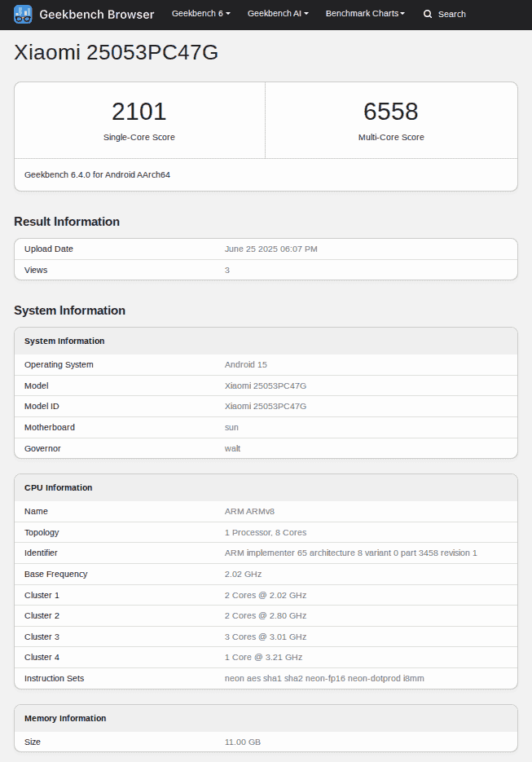Click the 2101 single-core score
The width and height of the screenshot is (532, 762).
pyautogui.click(x=139, y=112)
